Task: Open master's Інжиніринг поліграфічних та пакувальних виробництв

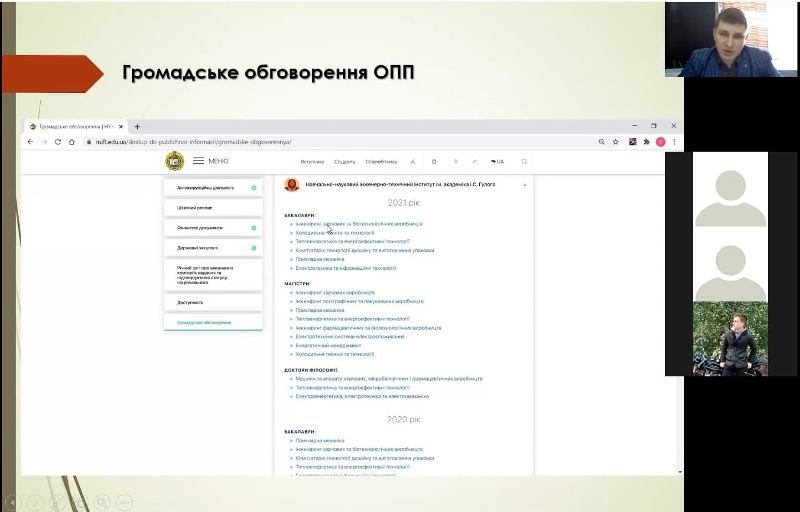Action: click(x=360, y=301)
